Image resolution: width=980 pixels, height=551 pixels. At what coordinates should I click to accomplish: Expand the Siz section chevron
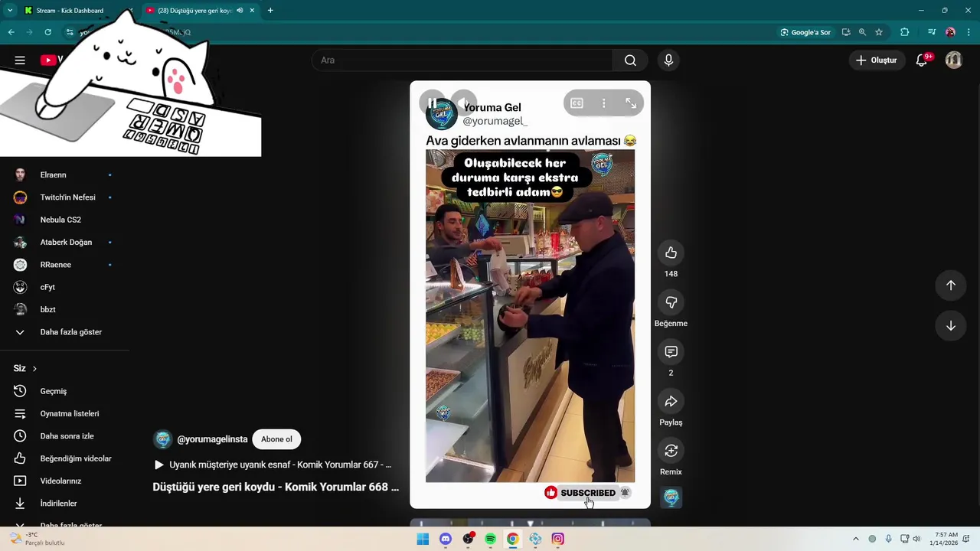pos(34,369)
